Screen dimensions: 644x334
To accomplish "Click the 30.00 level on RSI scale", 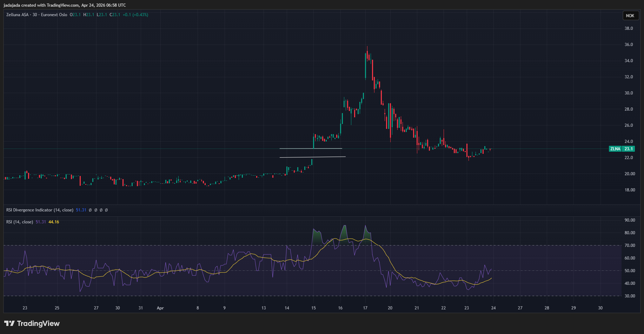I will click(x=630, y=296).
